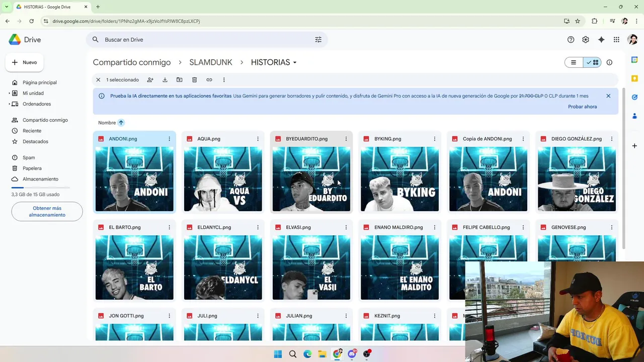The height and width of the screenshot is (362, 644).
Task: Open Gemini sparkle assistant
Action: tap(601, 40)
